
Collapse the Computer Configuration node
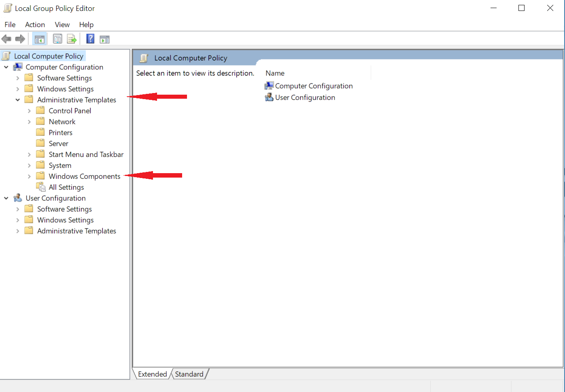click(6, 67)
